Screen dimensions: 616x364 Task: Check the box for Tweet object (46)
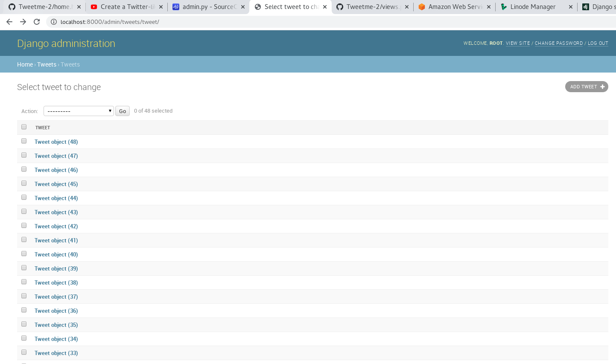24,169
